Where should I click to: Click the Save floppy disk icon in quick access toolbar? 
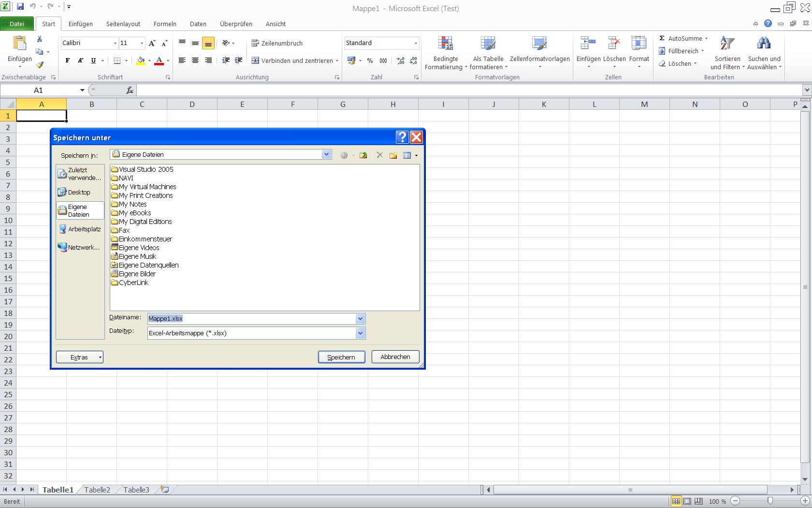[20, 7]
